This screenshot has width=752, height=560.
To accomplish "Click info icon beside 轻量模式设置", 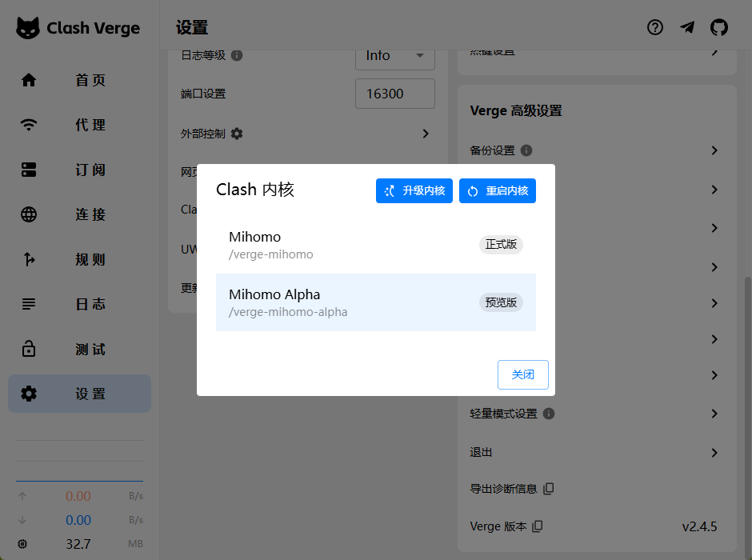I will 549,414.
